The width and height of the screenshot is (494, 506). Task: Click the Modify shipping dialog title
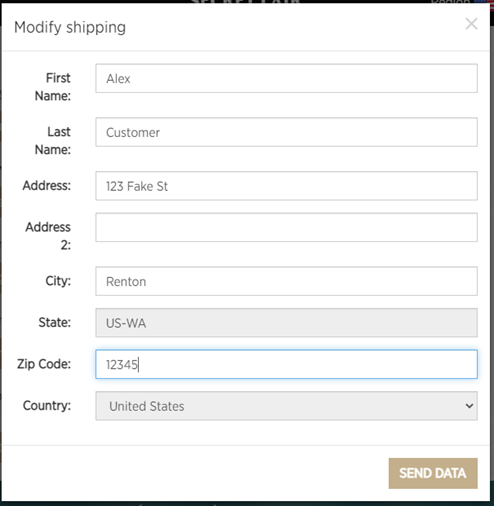[70, 27]
